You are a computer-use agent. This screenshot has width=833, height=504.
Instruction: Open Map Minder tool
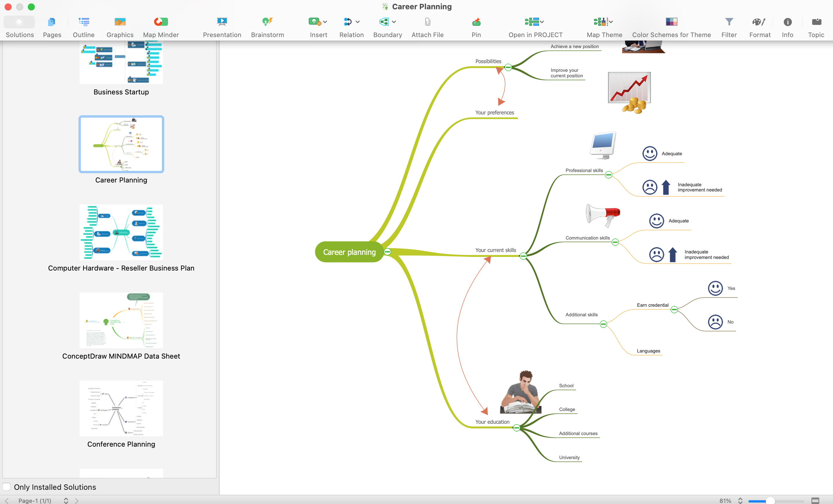160,22
